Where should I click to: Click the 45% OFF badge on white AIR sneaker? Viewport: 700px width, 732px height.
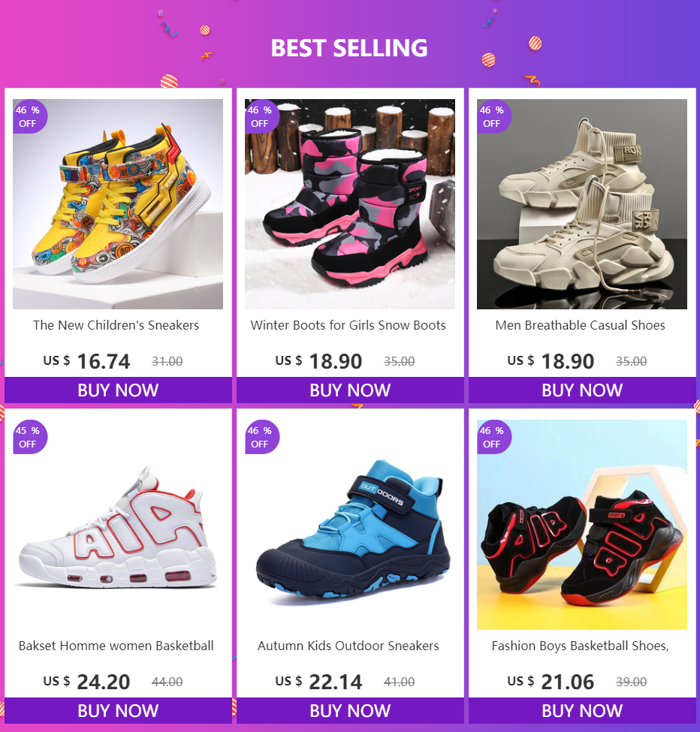pyautogui.click(x=30, y=437)
